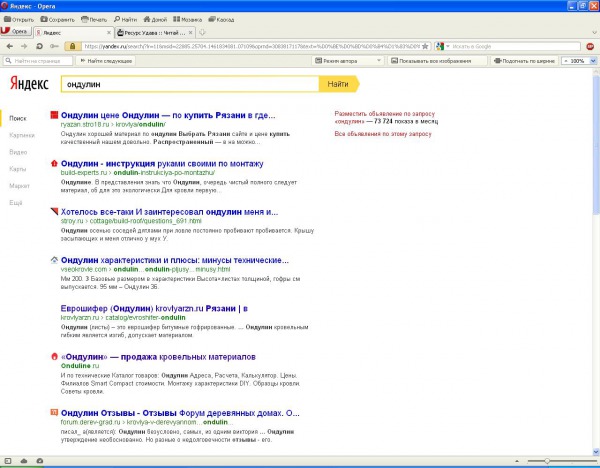Switch to the Ресурс Удава tab
600x468 pixels.
click(x=152, y=33)
